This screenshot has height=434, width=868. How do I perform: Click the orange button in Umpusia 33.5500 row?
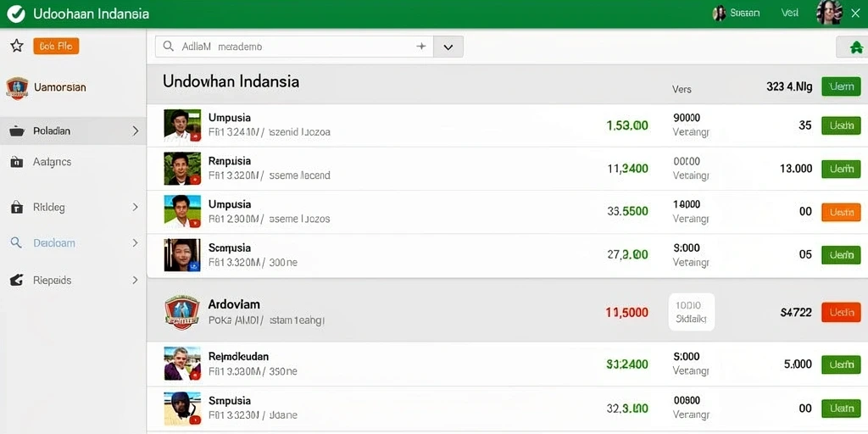pos(841,212)
